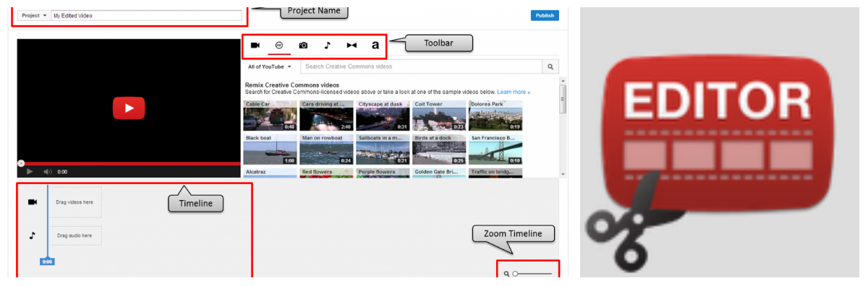Click the Publish button
The width and height of the screenshot is (868, 286).
tap(544, 15)
